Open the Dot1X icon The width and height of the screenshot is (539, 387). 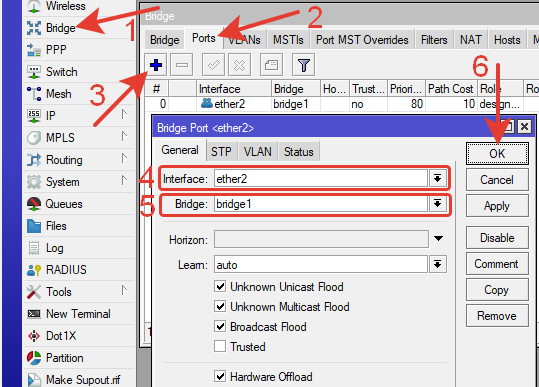(x=34, y=336)
